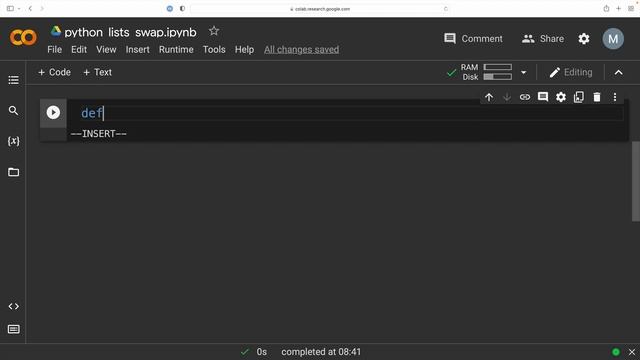
Task: Click the browser address bar
Action: click(320, 9)
